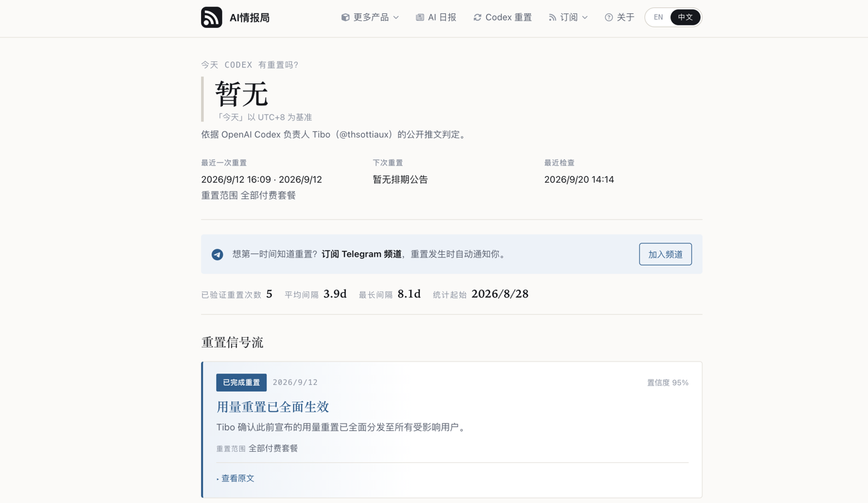Click the 统计起始 label
Screen dimensions: 868x503
pos(450,295)
